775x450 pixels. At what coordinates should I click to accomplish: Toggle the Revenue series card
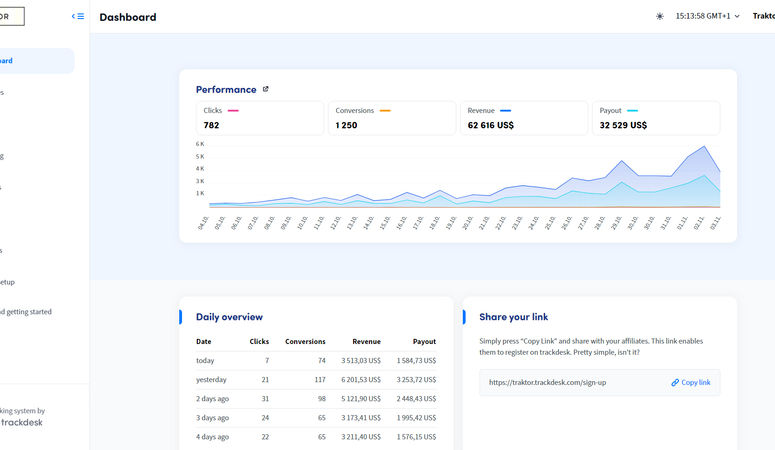(x=524, y=118)
